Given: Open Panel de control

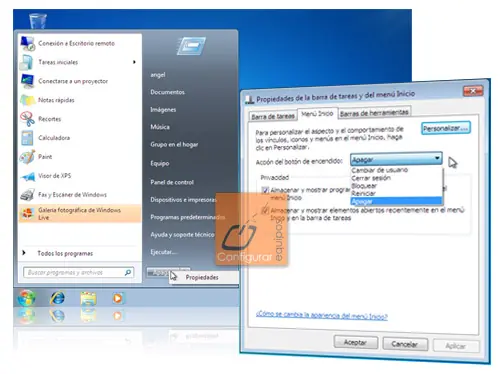Looking at the screenshot, I should coord(172,182).
